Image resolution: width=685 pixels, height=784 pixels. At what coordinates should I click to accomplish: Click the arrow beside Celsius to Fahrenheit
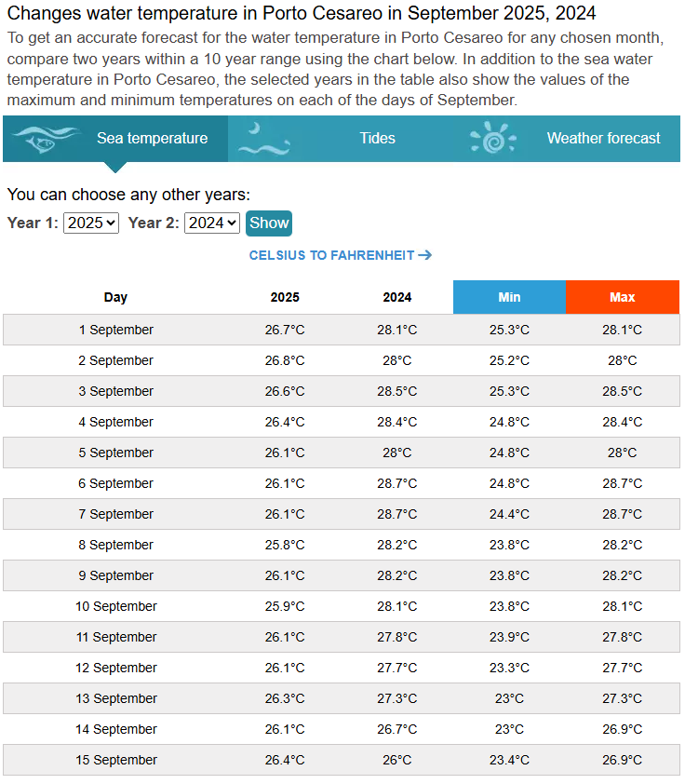tap(425, 255)
